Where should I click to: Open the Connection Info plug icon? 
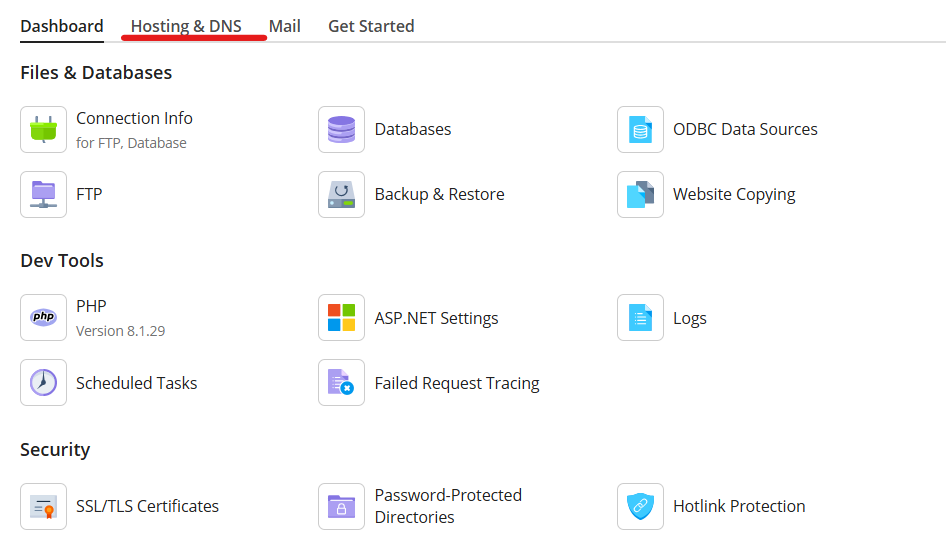(43, 130)
